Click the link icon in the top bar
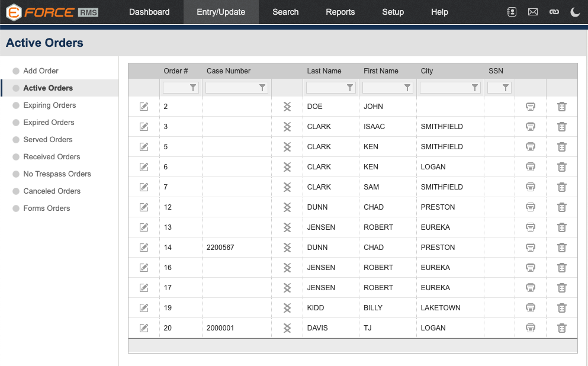 coord(554,12)
